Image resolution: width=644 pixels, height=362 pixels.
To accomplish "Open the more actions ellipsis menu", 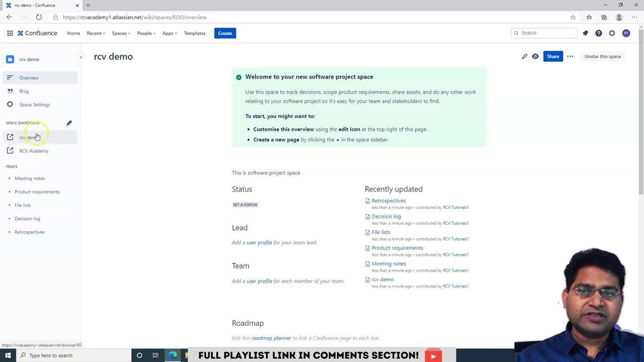I will click(x=570, y=56).
